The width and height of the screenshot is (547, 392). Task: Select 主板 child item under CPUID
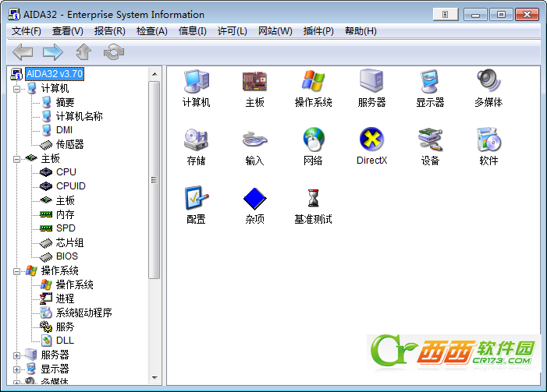click(x=66, y=200)
